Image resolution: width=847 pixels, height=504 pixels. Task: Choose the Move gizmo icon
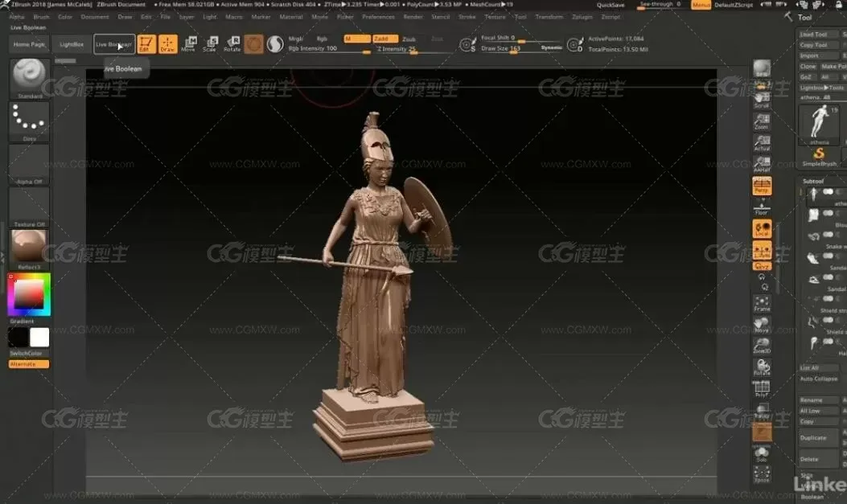189,43
